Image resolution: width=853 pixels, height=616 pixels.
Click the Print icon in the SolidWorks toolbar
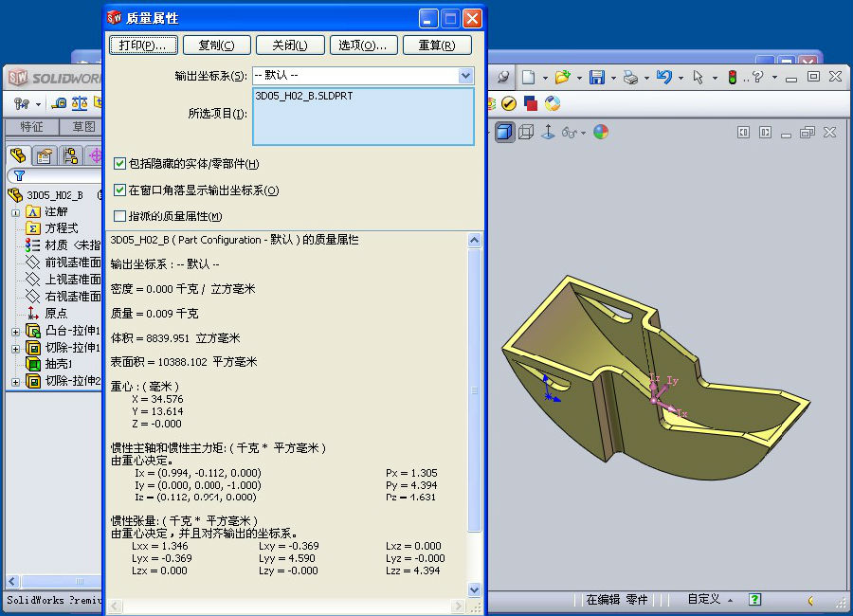point(630,77)
